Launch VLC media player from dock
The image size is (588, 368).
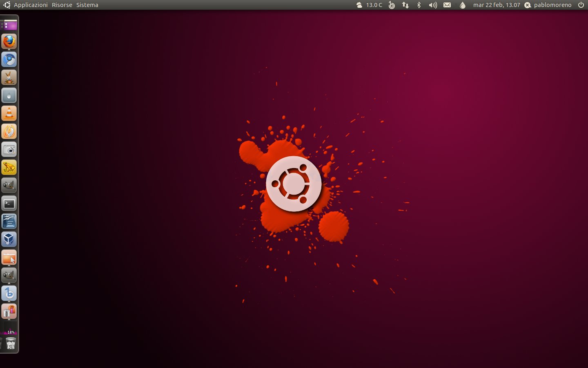tap(9, 114)
